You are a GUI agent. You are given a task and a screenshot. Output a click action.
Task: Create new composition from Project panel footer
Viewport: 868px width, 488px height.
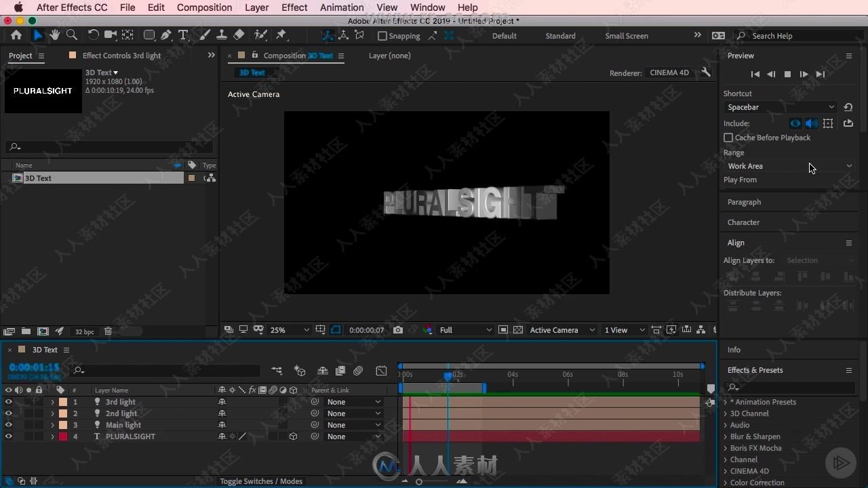[43, 331]
